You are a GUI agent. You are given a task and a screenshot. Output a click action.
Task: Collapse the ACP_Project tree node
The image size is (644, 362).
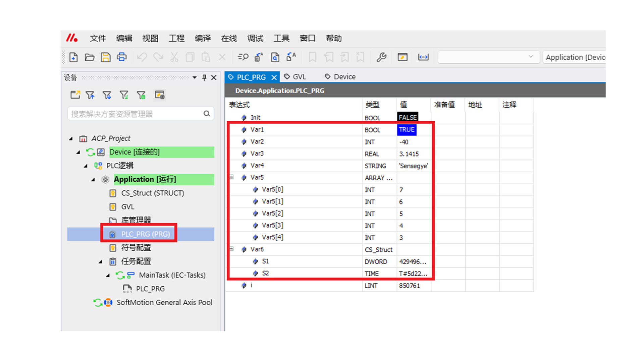tap(71, 138)
